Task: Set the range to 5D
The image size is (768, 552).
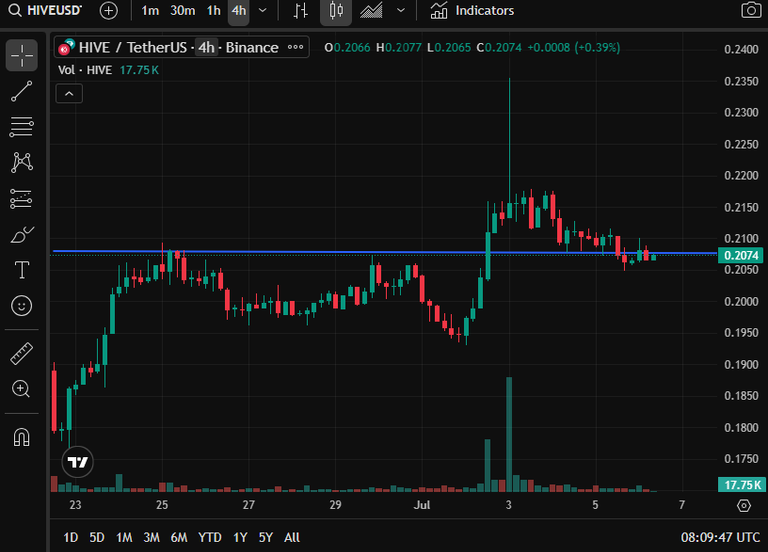Action: click(97, 537)
